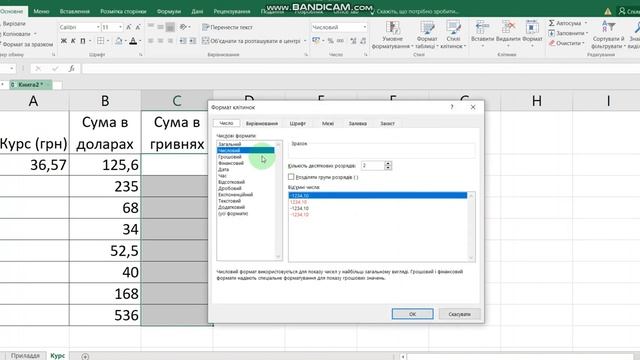Select Відсотковий format in list

tap(231, 182)
